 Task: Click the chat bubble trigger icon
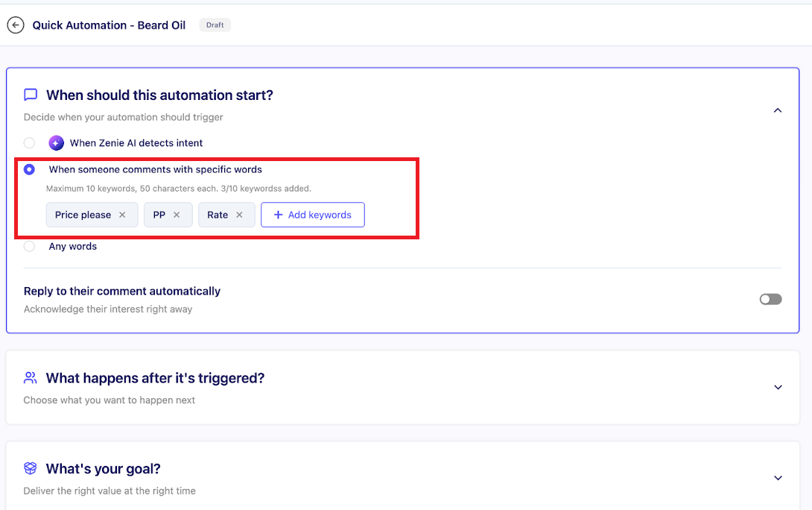pos(31,95)
